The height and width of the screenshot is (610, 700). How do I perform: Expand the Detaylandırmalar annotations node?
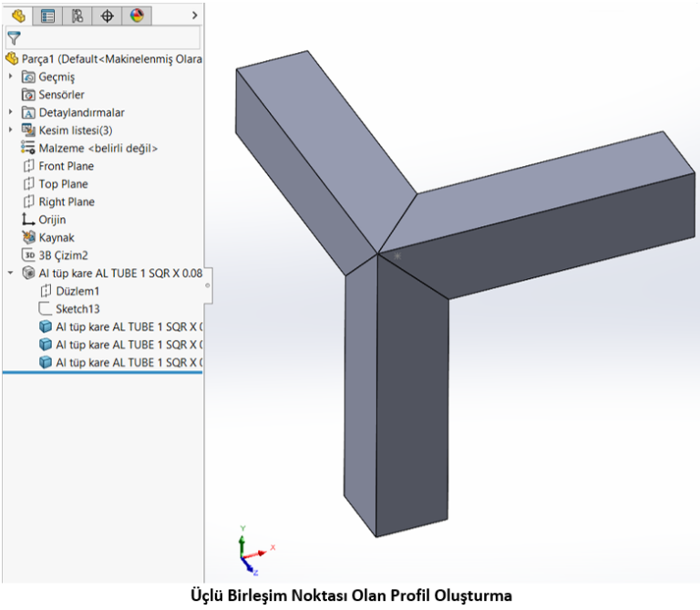point(11,112)
